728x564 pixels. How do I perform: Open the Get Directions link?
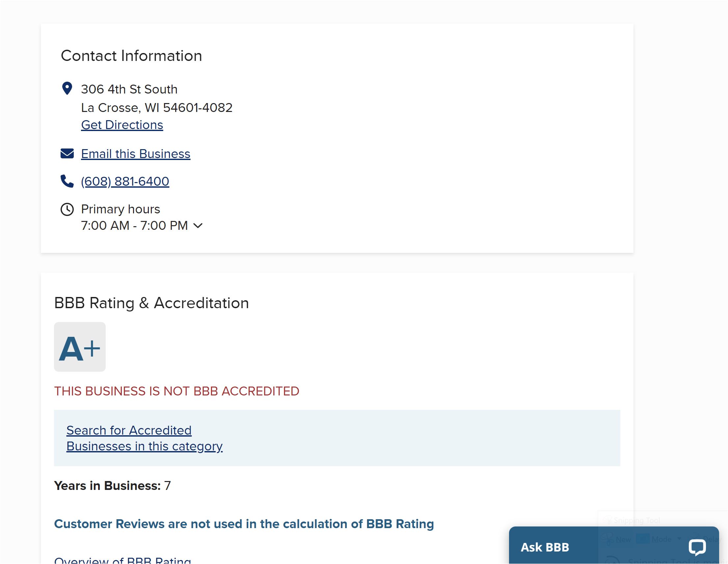point(122,125)
